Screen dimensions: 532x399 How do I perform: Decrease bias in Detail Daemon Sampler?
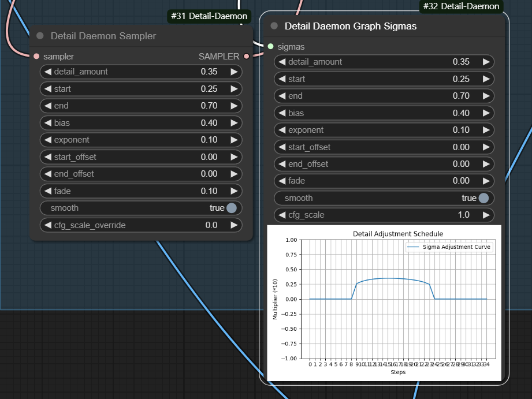click(x=48, y=123)
